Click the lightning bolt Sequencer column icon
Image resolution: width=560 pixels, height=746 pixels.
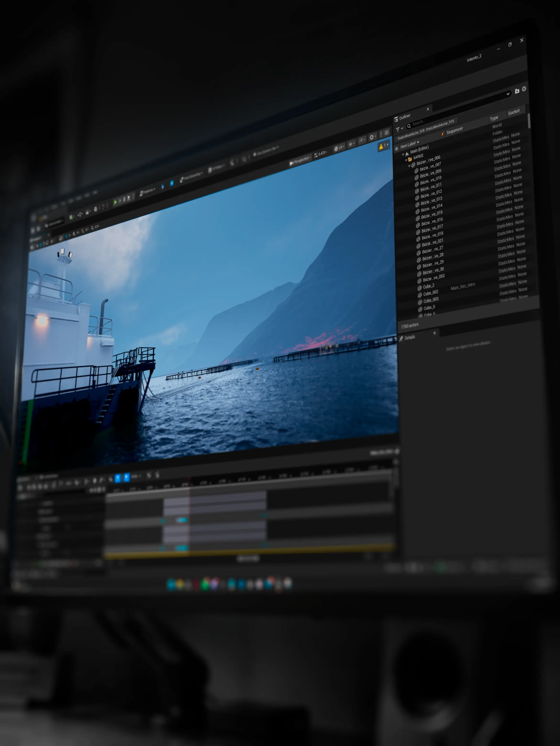[x=442, y=134]
